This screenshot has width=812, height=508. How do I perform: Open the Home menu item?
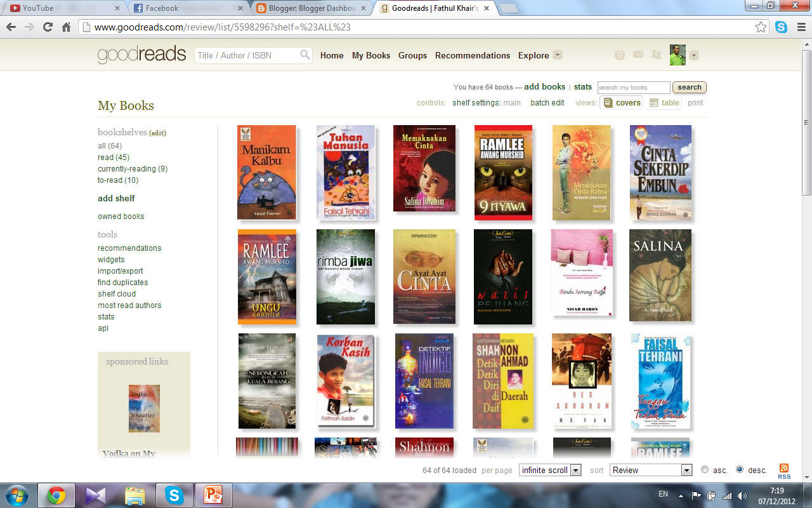click(x=332, y=55)
